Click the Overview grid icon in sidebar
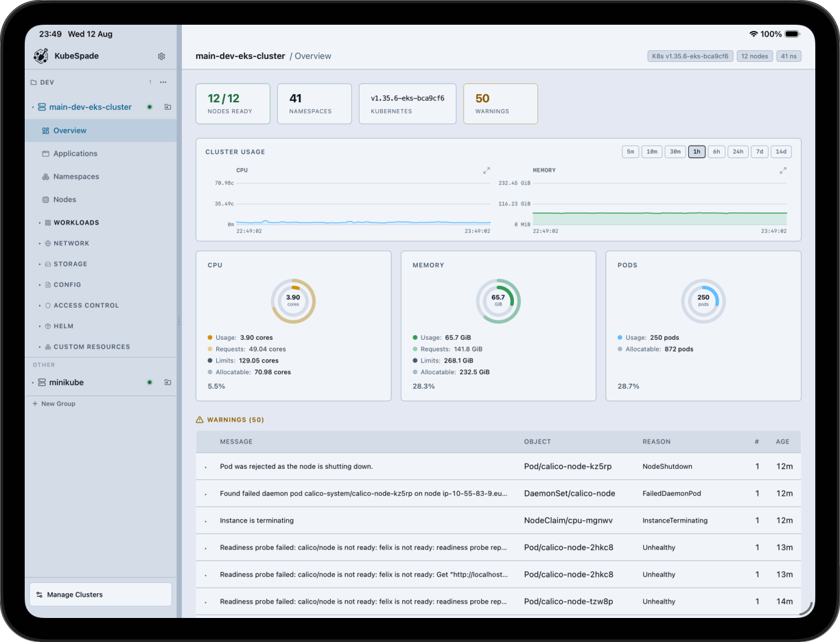 pyautogui.click(x=46, y=130)
